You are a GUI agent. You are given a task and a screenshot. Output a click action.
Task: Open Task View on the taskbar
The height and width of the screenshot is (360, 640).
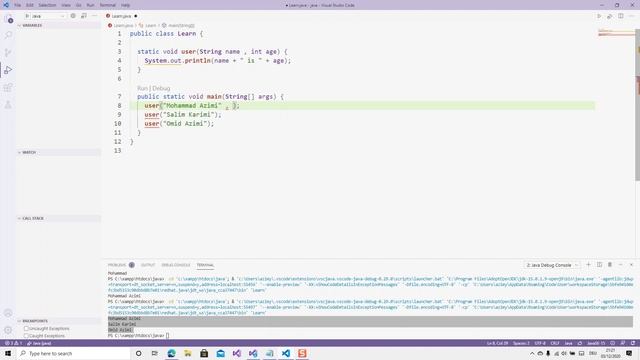[x=155, y=353]
